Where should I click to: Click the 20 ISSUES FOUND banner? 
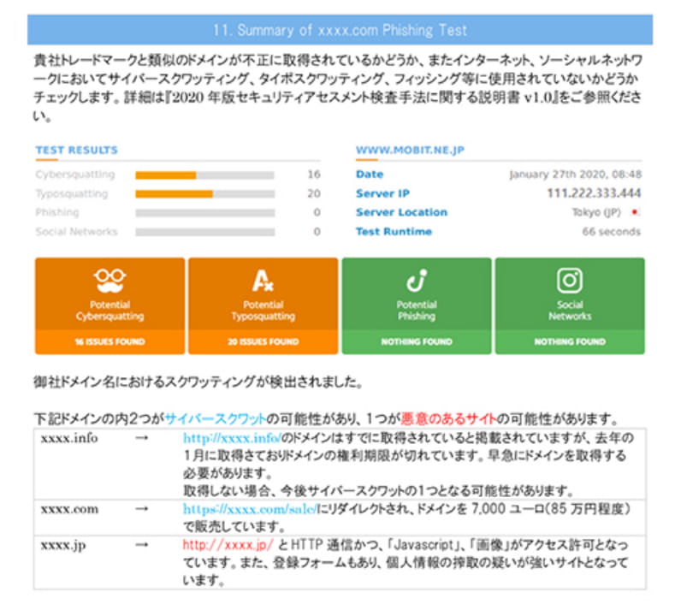click(x=263, y=341)
